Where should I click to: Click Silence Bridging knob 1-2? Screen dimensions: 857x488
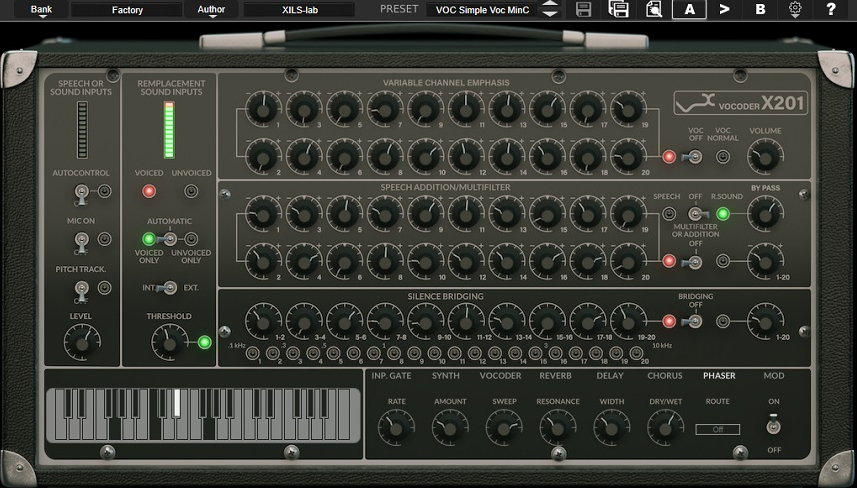(263, 322)
